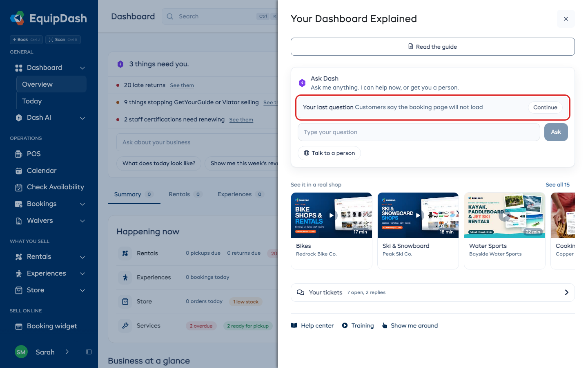Switch to the Summary tab
This screenshot has height=368, width=588.
[x=134, y=194]
